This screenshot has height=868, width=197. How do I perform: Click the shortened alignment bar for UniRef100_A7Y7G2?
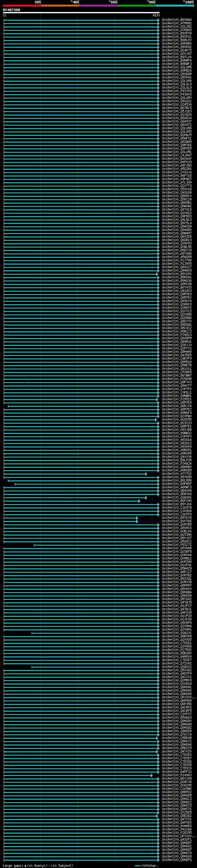[75, 474]
